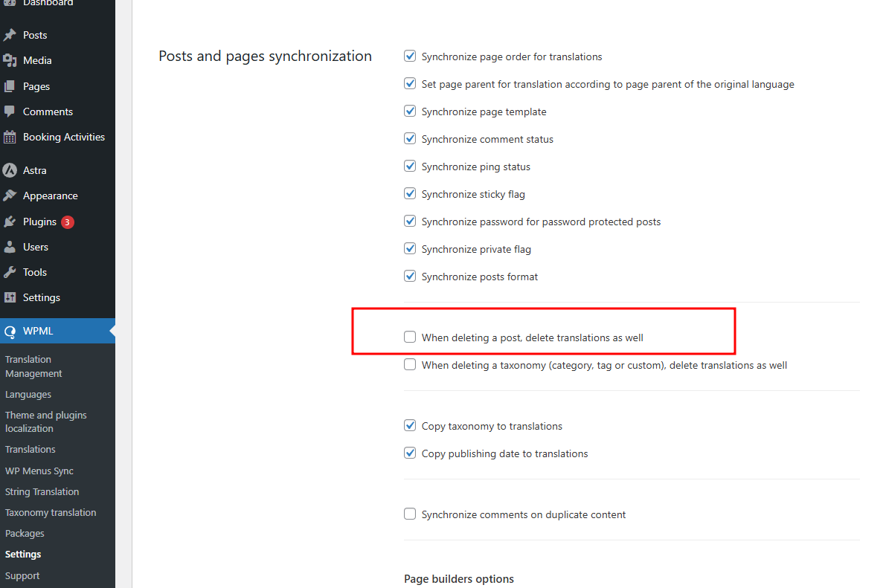
Task: Click the Plugins update count badge
Action: pos(67,222)
